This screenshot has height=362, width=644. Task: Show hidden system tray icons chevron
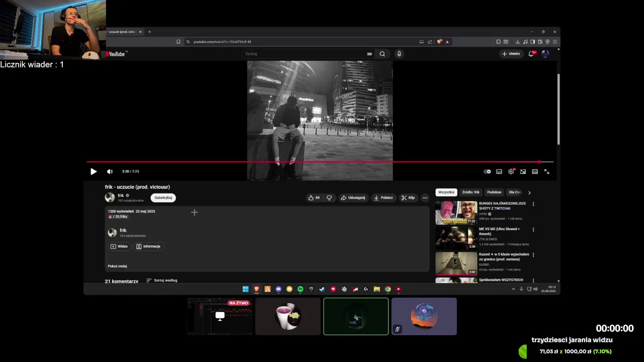click(513, 289)
